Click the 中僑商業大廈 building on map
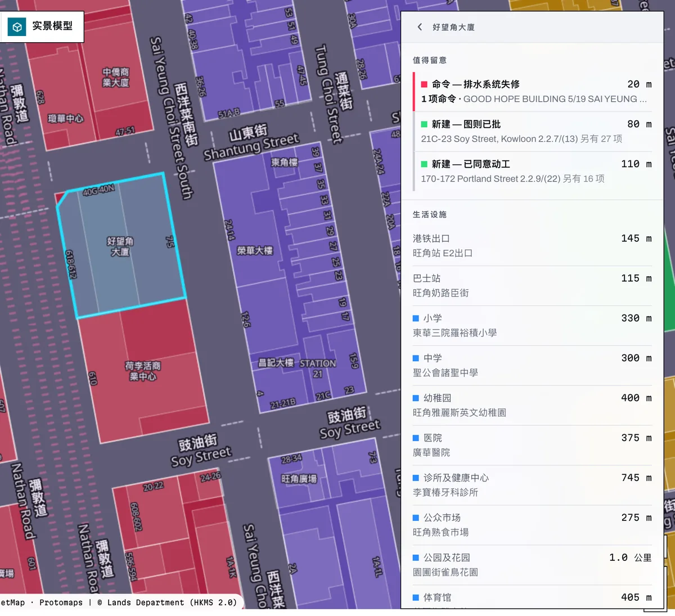The height and width of the screenshot is (616, 675). [116, 77]
